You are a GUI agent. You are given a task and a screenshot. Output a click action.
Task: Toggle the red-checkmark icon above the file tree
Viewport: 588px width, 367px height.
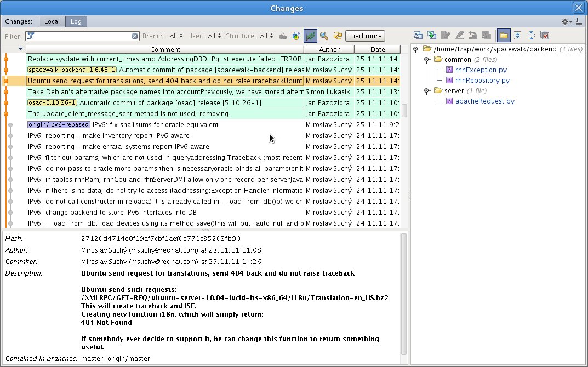[545, 36]
